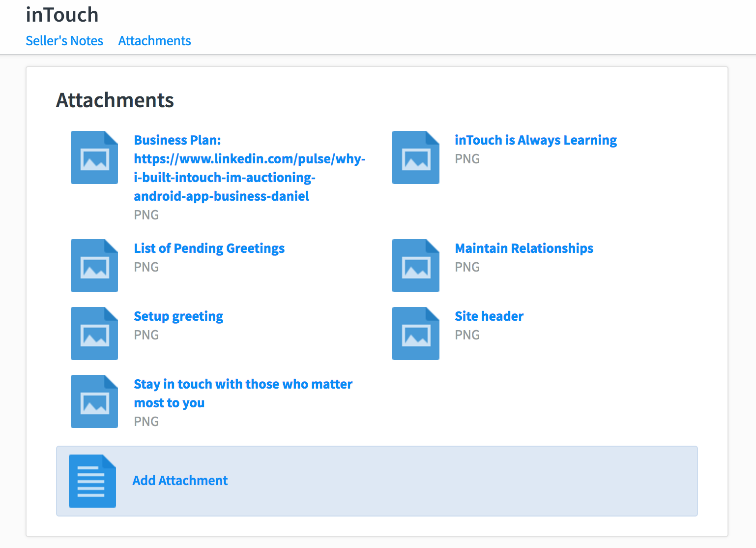
Task: Click the Business Plan attachment image icon
Action: [94, 157]
